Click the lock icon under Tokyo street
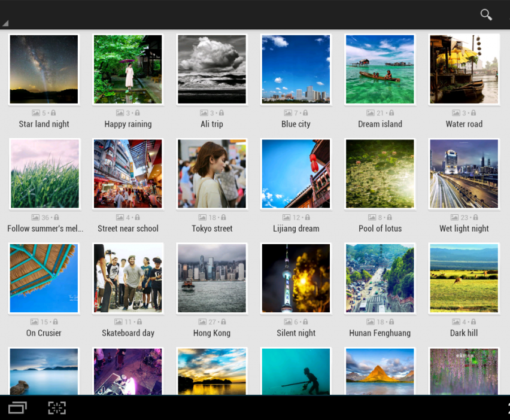This screenshot has width=510, height=420. (x=221, y=218)
